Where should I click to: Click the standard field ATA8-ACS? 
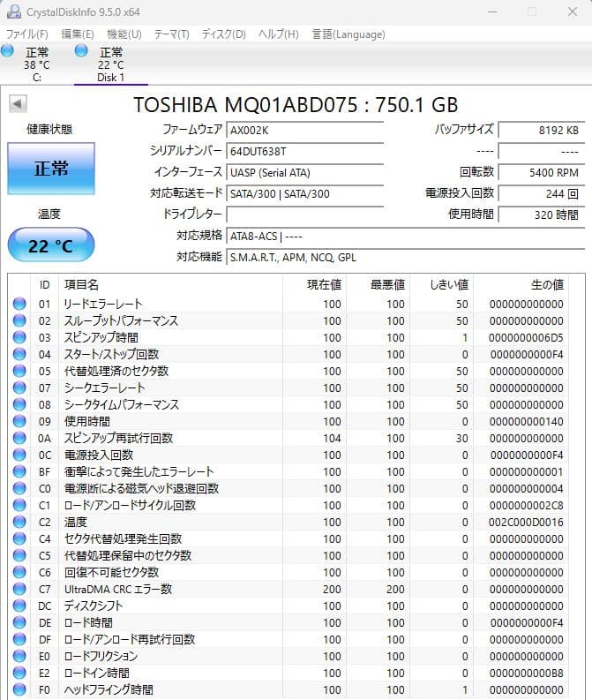(x=406, y=237)
